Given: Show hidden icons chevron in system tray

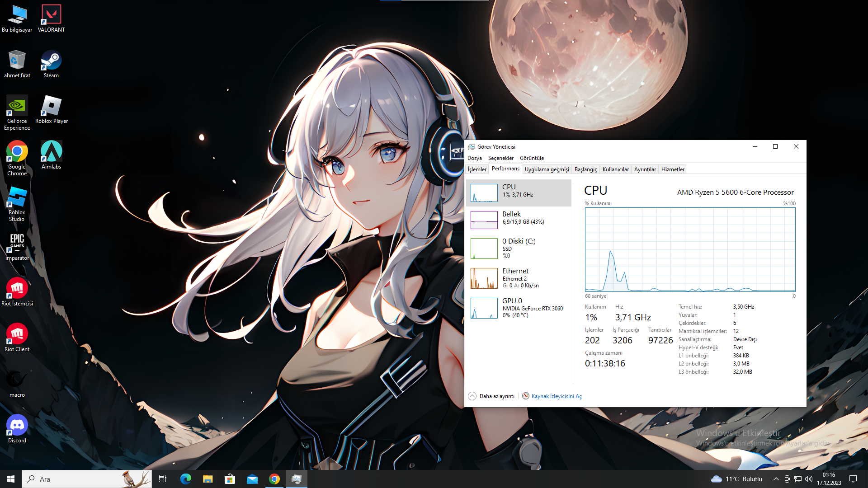Looking at the screenshot, I should point(776,479).
